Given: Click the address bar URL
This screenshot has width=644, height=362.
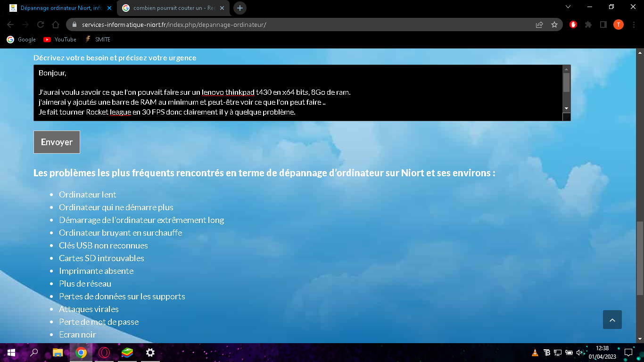Looking at the screenshot, I should pyautogui.click(x=174, y=25).
